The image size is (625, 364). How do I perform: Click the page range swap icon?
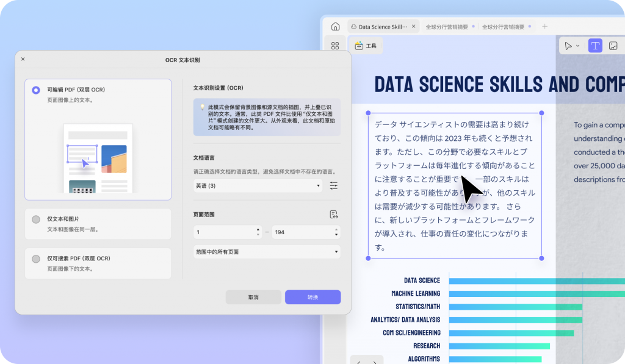coord(334,214)
